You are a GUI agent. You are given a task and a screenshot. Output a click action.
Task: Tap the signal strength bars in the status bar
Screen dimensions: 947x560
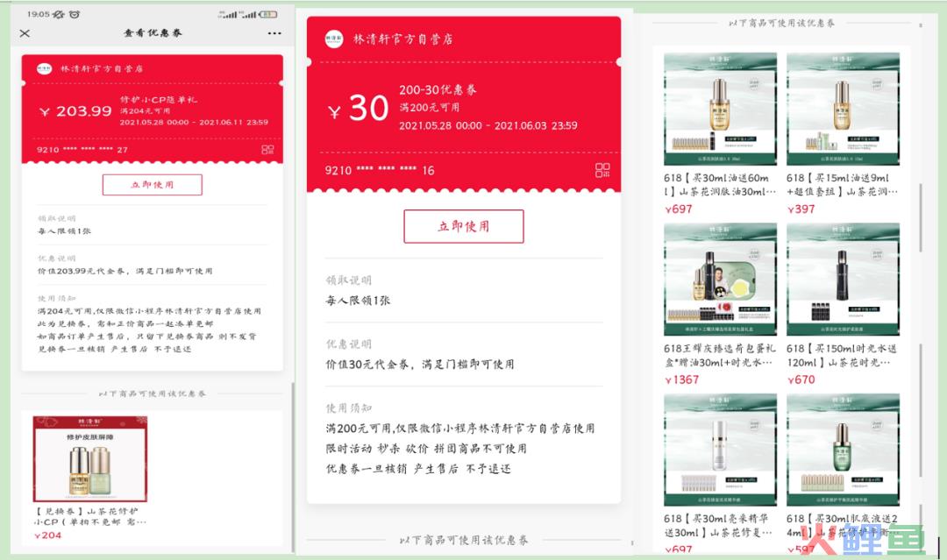(238, 14)
